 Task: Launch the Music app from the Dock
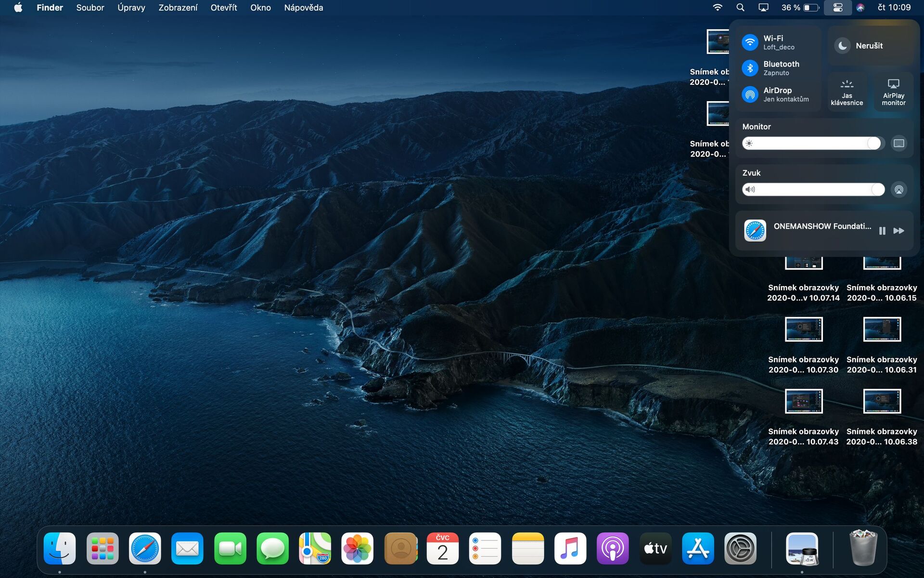[570, 548]
